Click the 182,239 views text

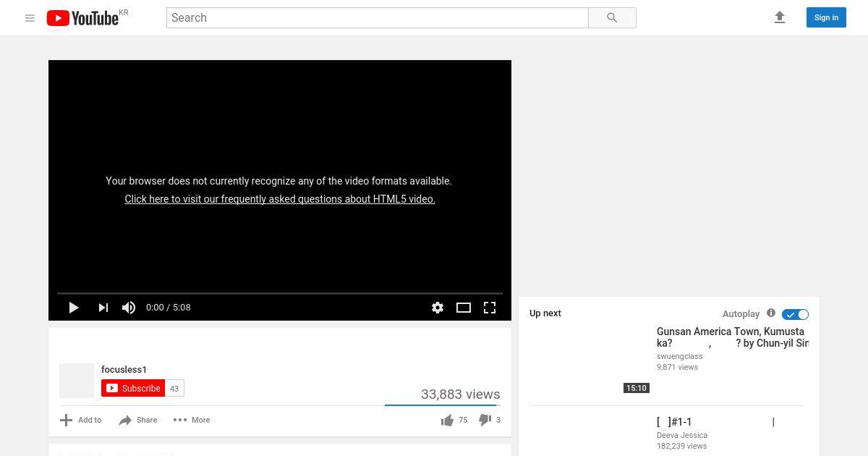681,446
